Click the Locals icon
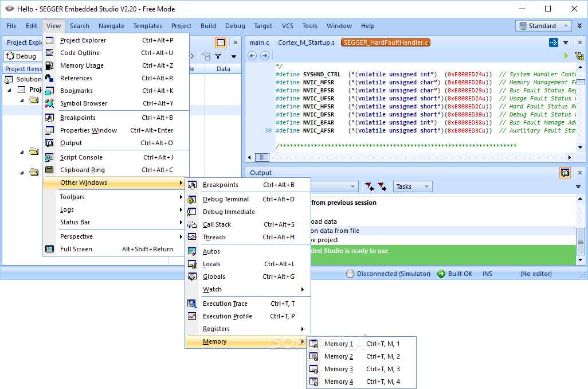The image size is (588, 389). [192, 264]
